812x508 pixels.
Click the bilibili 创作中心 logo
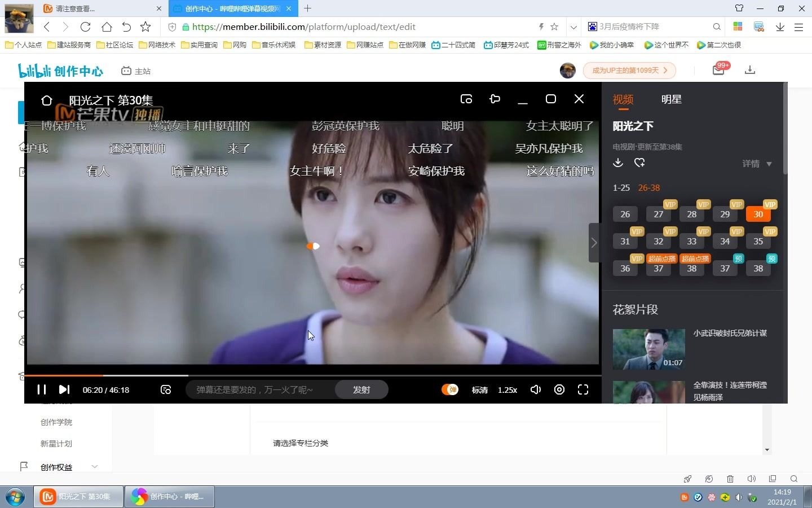[61, 71]
